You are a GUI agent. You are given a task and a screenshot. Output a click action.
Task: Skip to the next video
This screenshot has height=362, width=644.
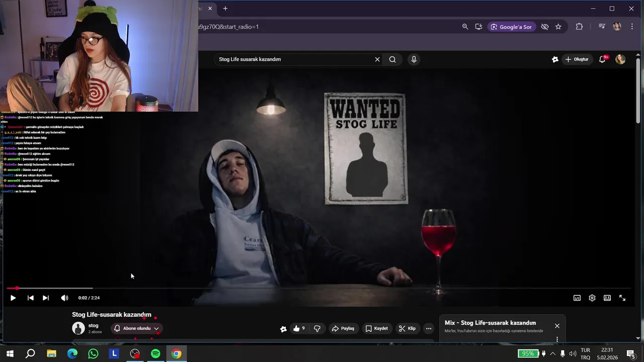click(x=46, y=298)
